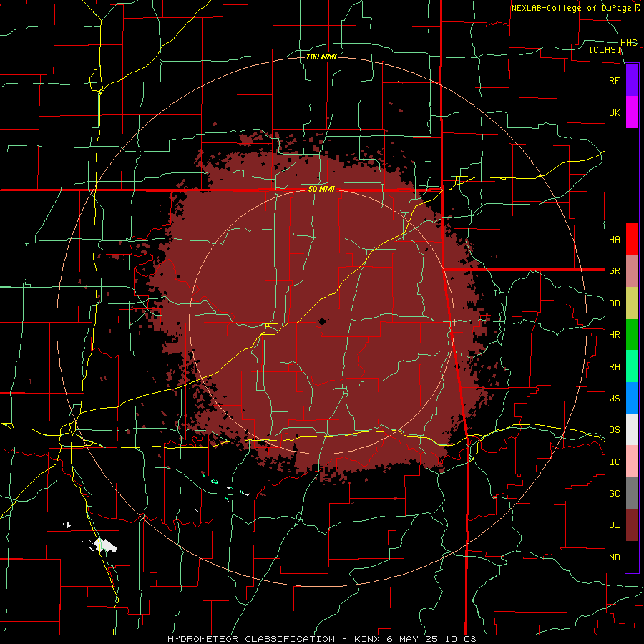Click the GR legend label text
Viewport: 644px width, 644px height.
[614, 271]
